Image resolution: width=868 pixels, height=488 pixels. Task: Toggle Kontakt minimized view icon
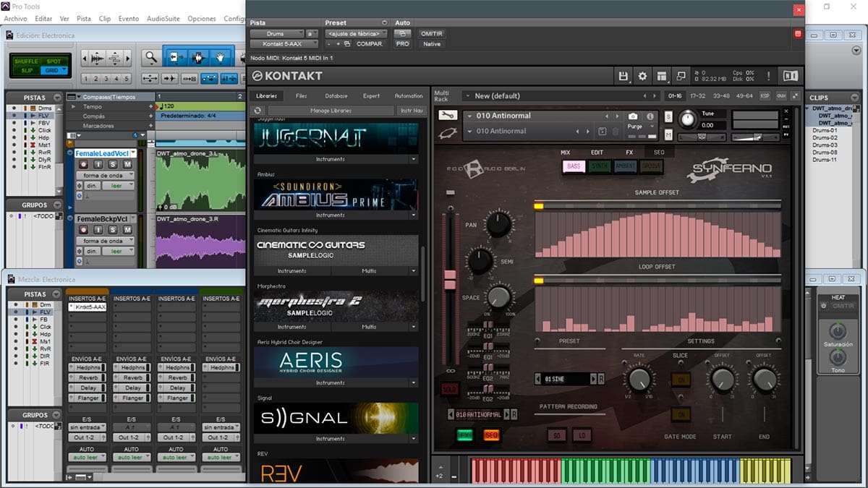tap(681, 76)
